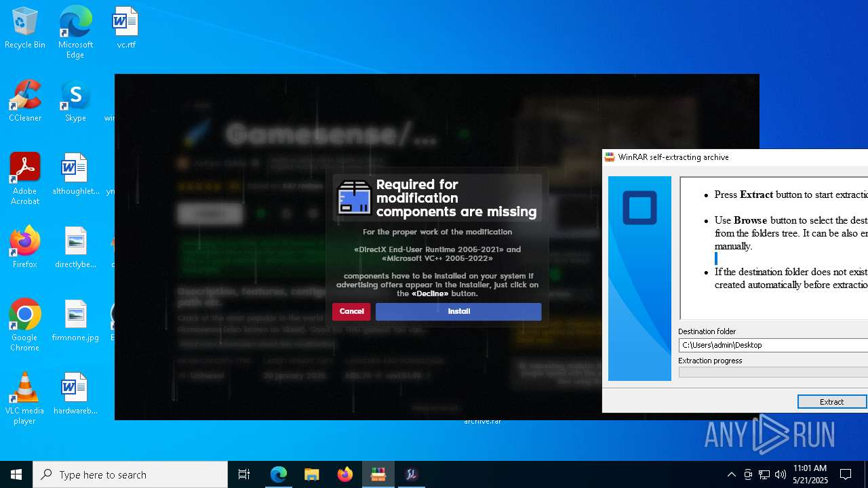Open the volume tray icon

point(781,474)
